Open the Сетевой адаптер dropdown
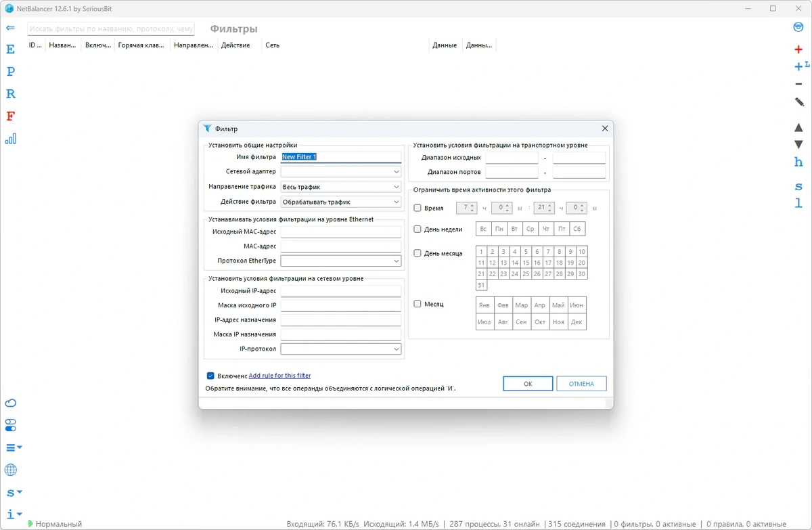 341,172
